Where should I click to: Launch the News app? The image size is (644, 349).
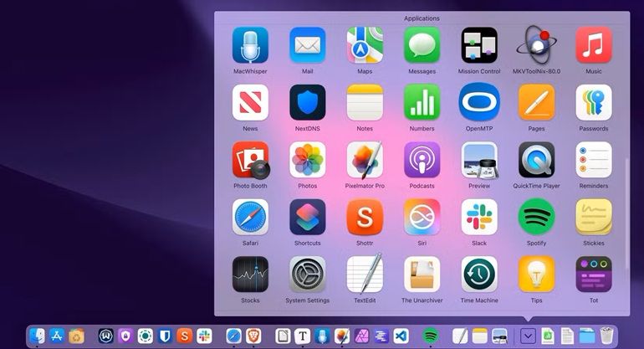pyautogui.click(x=250, y=102)
